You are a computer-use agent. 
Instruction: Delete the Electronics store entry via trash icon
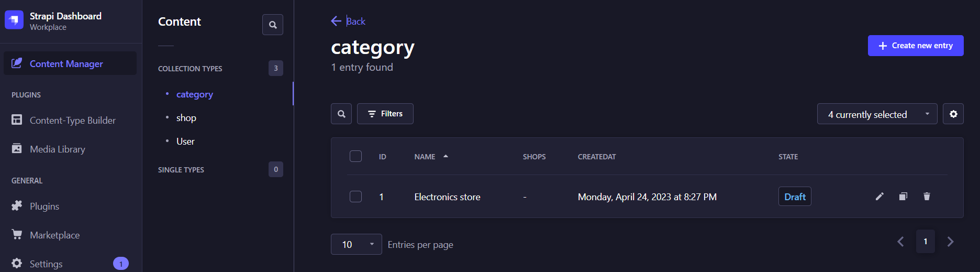[x=927, y=197]
